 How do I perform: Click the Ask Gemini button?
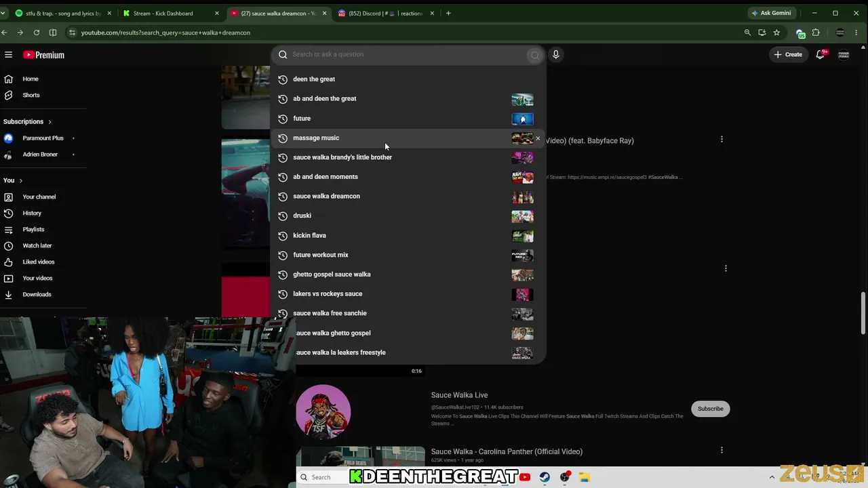(x=771, y=13)
